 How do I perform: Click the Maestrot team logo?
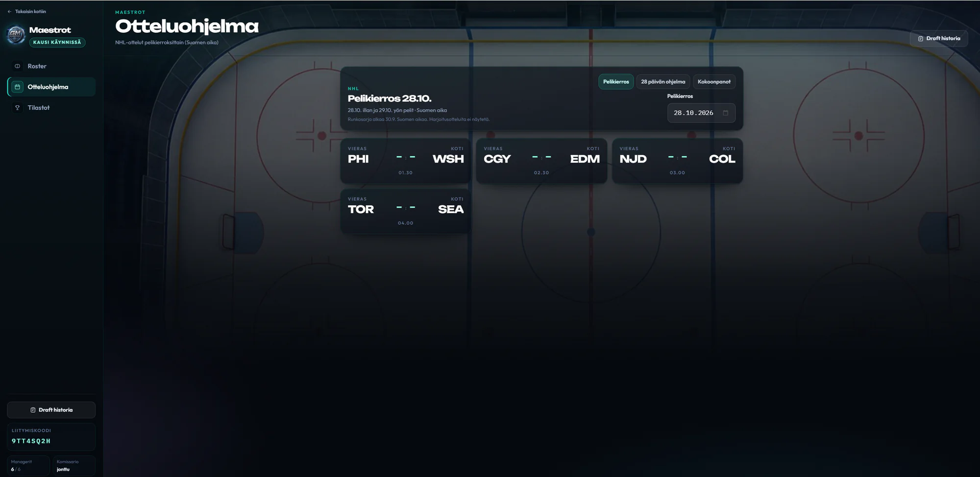[x=16, y=35]
